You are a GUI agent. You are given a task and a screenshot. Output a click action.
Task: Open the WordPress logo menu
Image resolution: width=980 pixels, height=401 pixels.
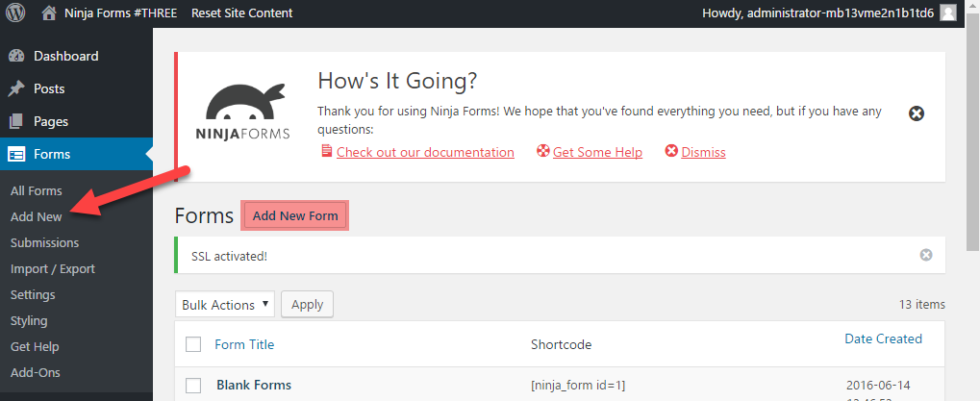point(15,13)
